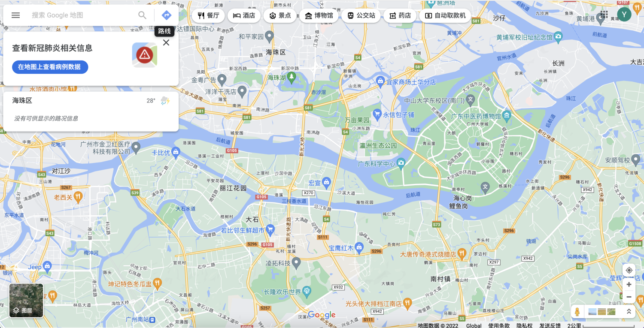Open the 图层 layers satellite thumbnail
644x328 pixels.
(26, 300)
